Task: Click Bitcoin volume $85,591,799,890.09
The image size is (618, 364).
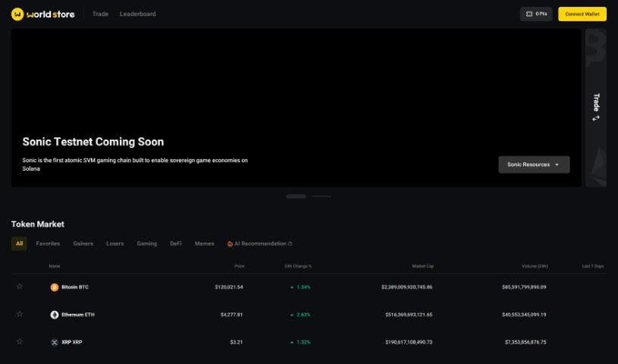Action: click(x=524, y=287)
